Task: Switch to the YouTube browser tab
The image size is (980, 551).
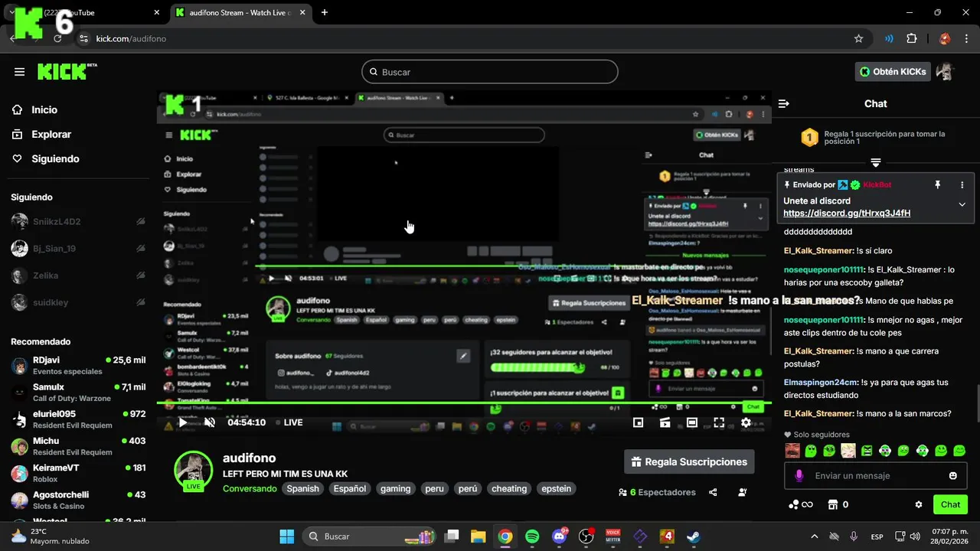Action: (88, 12)
